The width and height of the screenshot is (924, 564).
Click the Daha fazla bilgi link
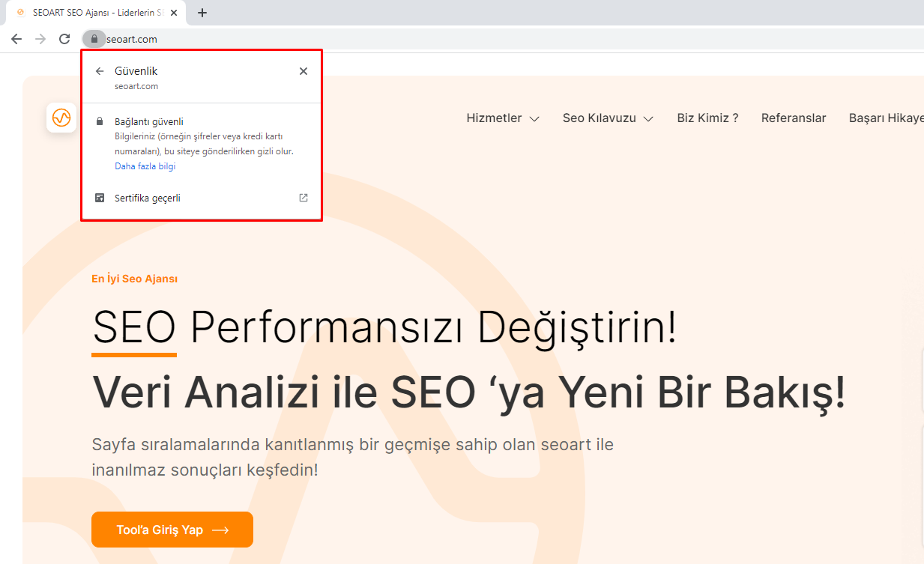(145, 166)
